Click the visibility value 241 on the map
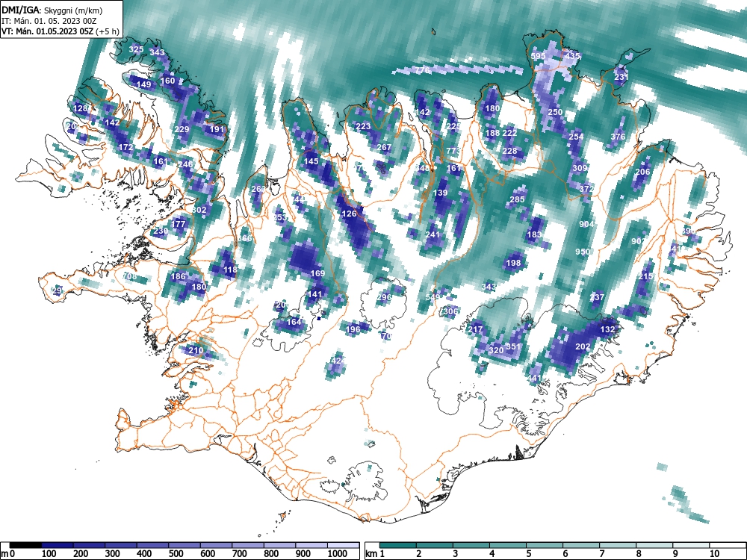This screenshot has width=747, height=560. [433, 234]
